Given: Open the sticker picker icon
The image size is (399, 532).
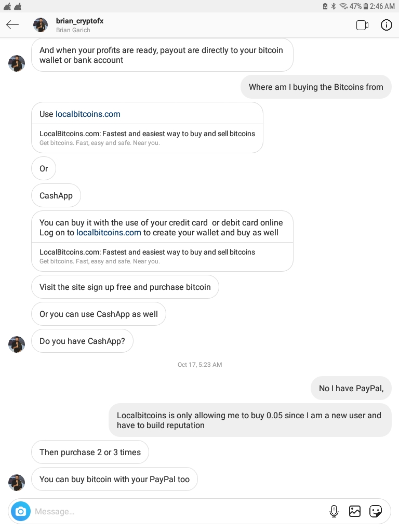Looking at the screenshot, I should (x=375, y=511).
